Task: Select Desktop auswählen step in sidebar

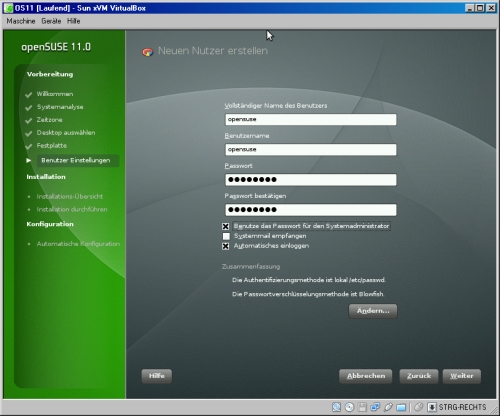Action: pyautogui.click(x=66, y=133)
